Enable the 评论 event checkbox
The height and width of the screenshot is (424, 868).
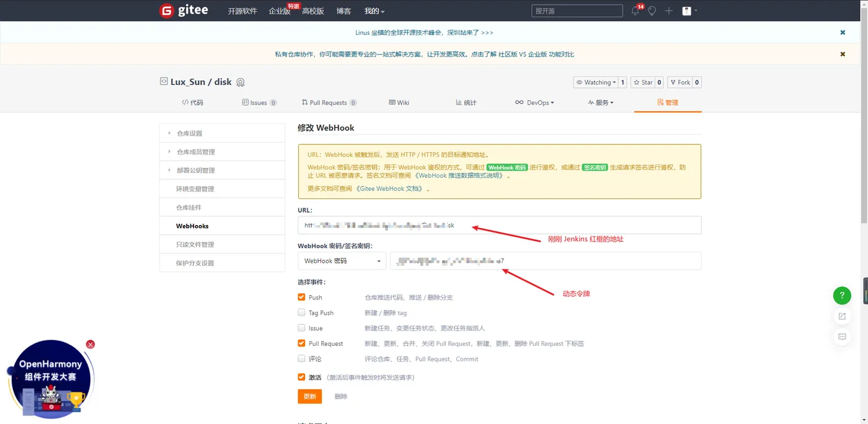coord(301,358)
